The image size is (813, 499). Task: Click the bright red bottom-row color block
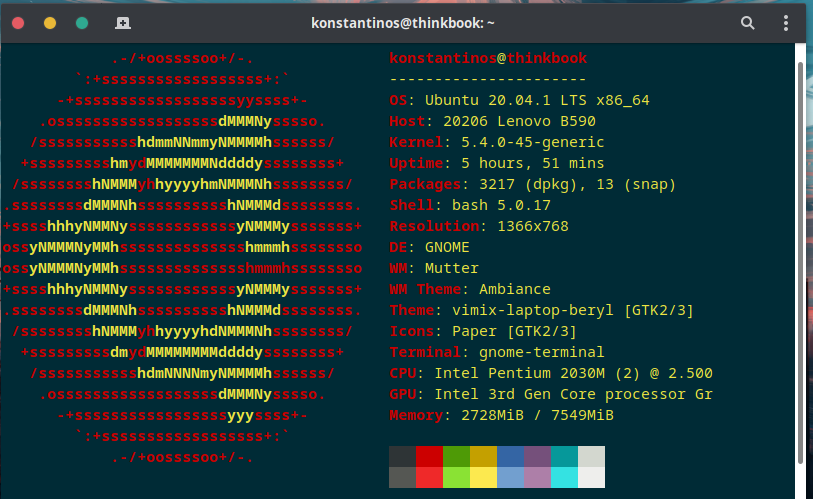[x=429, y=477]
